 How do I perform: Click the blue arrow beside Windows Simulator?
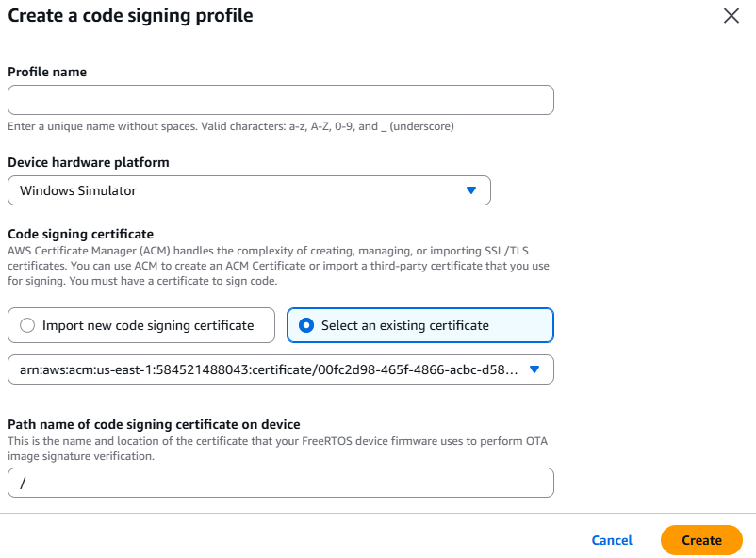click(471, 190)
